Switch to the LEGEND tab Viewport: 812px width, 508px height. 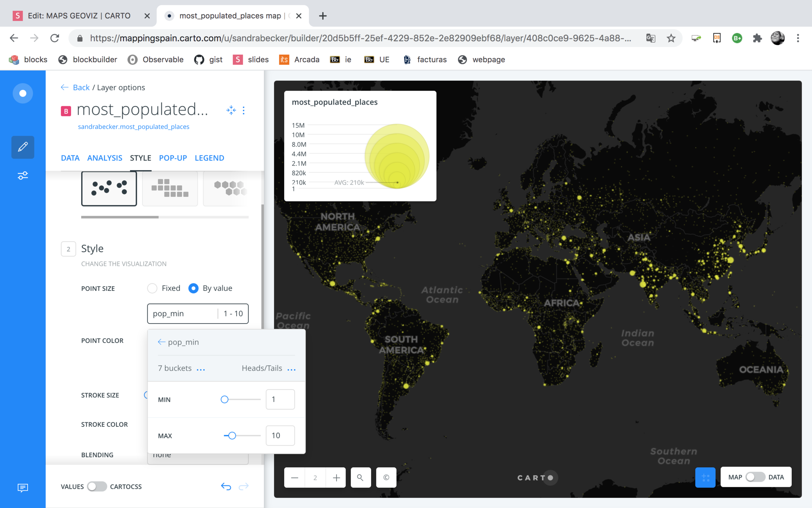[209, 158]
